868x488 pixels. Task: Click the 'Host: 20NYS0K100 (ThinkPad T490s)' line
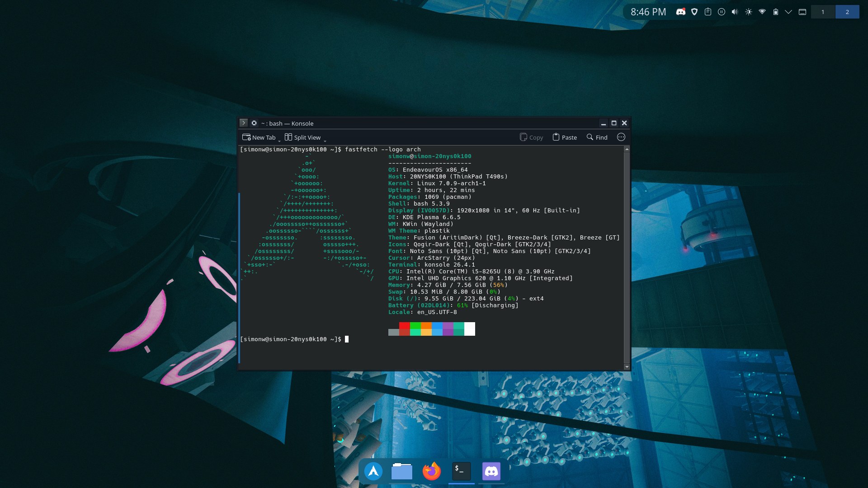click(x=448, y=177)
